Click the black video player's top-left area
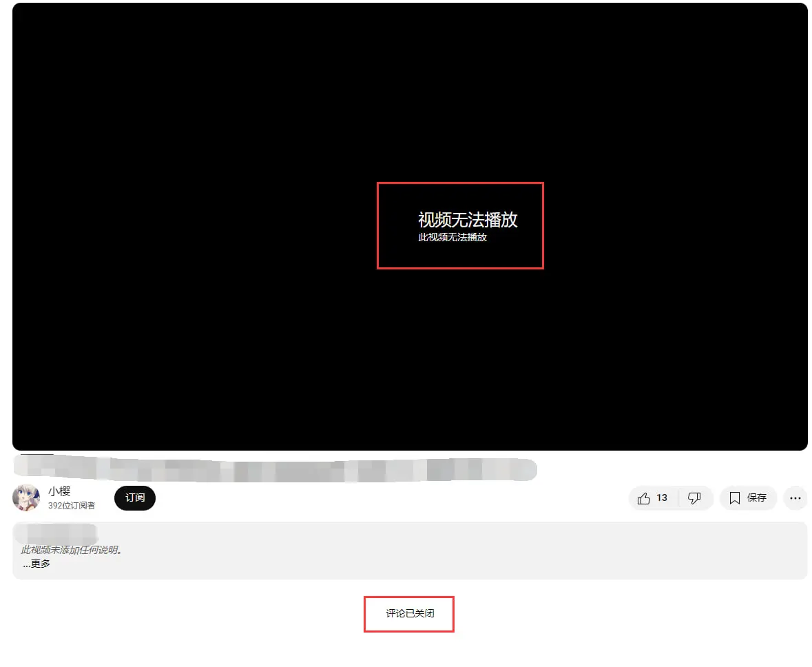The width and height of the screenshot is (812, 667). [x=83, y=55]
